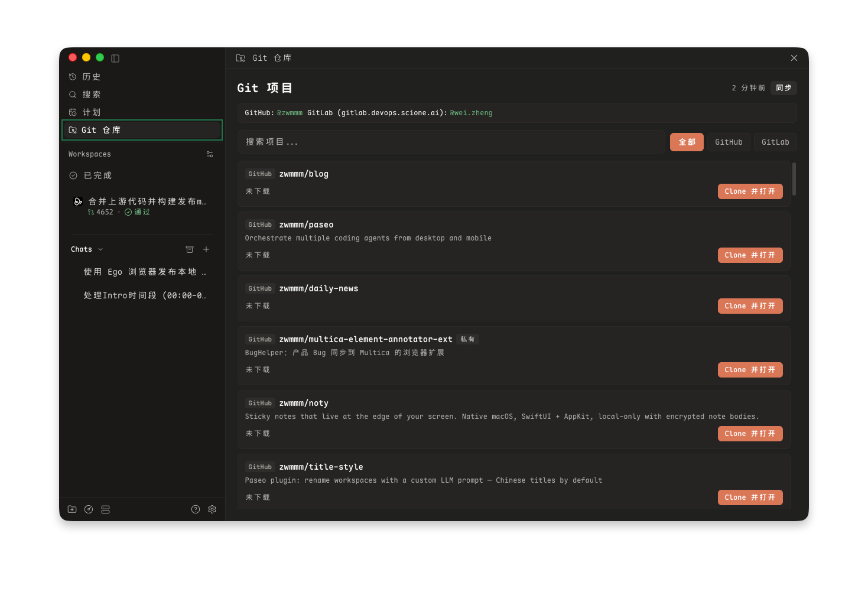Image resolution: width=868 pixels, height=592 pixels.
Task: Clone and open zwmmm/paseo
Action: click(x=750, y=255)
